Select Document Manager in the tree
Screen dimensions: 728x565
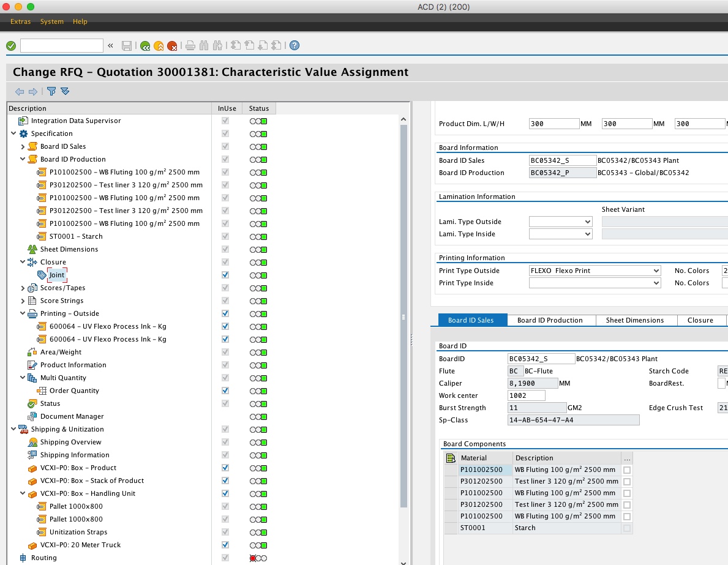(x=72, y=416)
